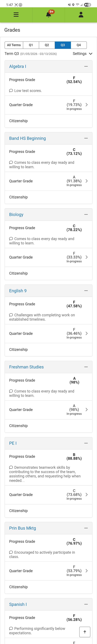Viewport: 97px width, 644px height.
Task: Collapse the Freshman Studies section
Action: point(86,367)
